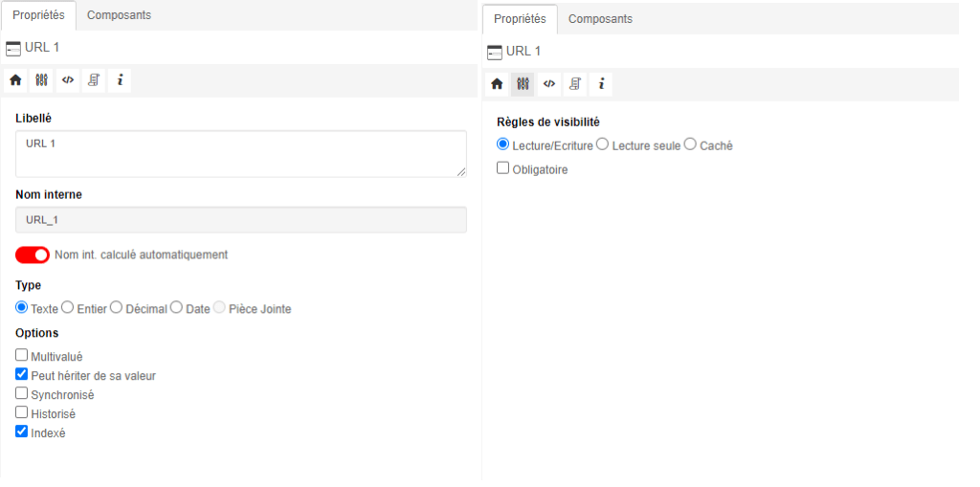Choose the Lecture seule visibility option
Screen dimensions: 980x487
click(x=603, y=144)
